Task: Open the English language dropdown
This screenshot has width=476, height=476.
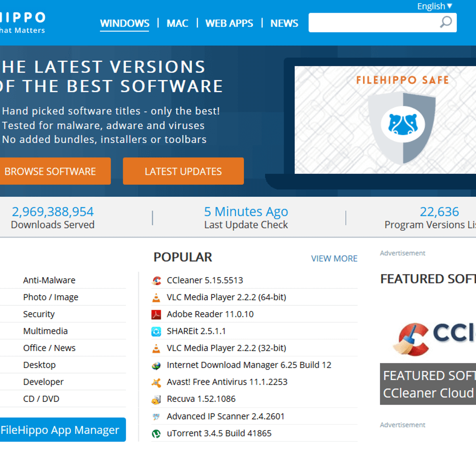Action: point(435,6)
